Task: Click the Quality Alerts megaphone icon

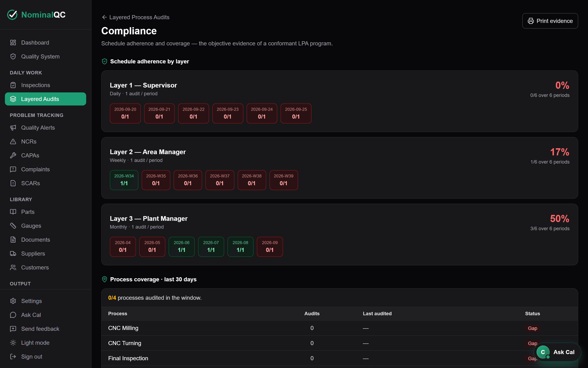Action: point(13,128)
